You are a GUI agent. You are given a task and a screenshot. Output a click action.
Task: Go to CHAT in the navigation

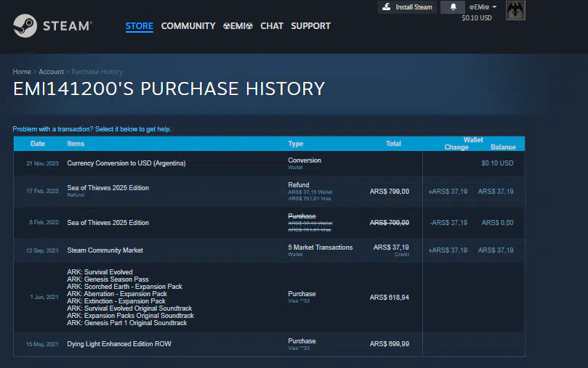(x=272, y=26)
